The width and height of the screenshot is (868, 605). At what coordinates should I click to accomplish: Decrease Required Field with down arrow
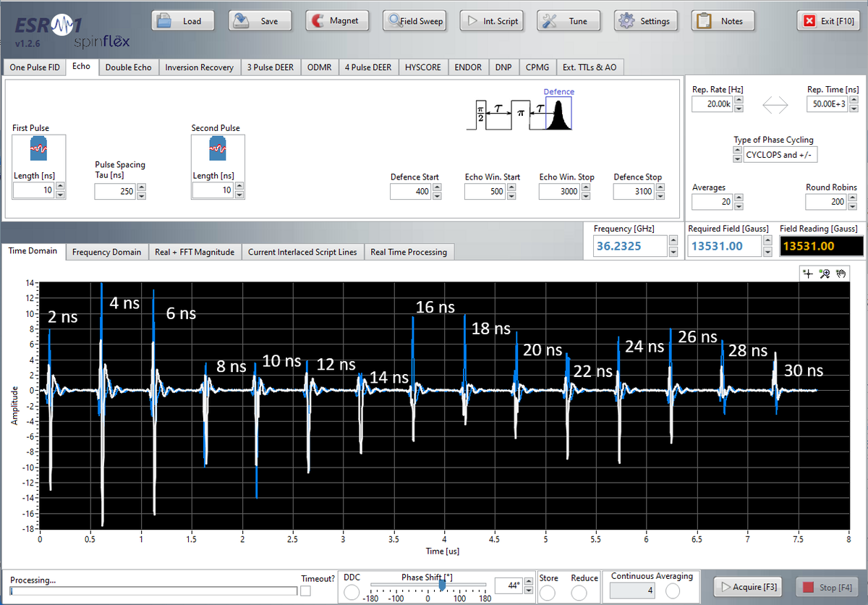[767, 251]
